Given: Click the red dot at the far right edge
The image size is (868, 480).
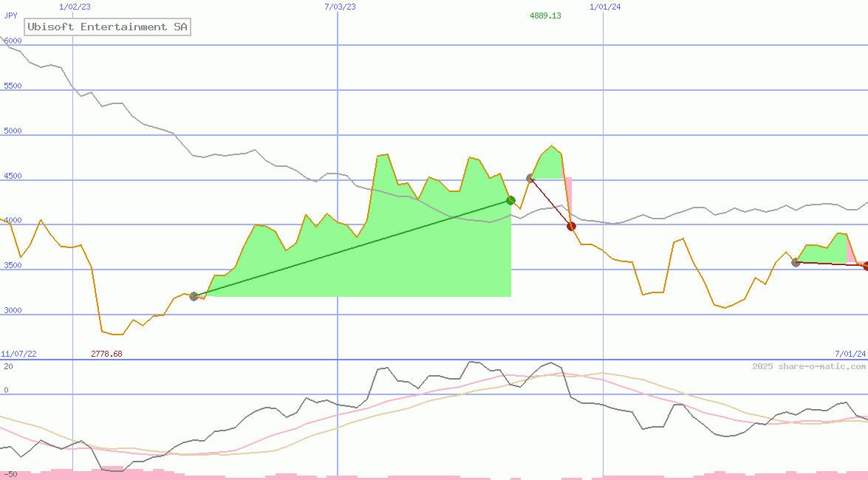Looking at the screenshot, I should click(x=866, y=266).
